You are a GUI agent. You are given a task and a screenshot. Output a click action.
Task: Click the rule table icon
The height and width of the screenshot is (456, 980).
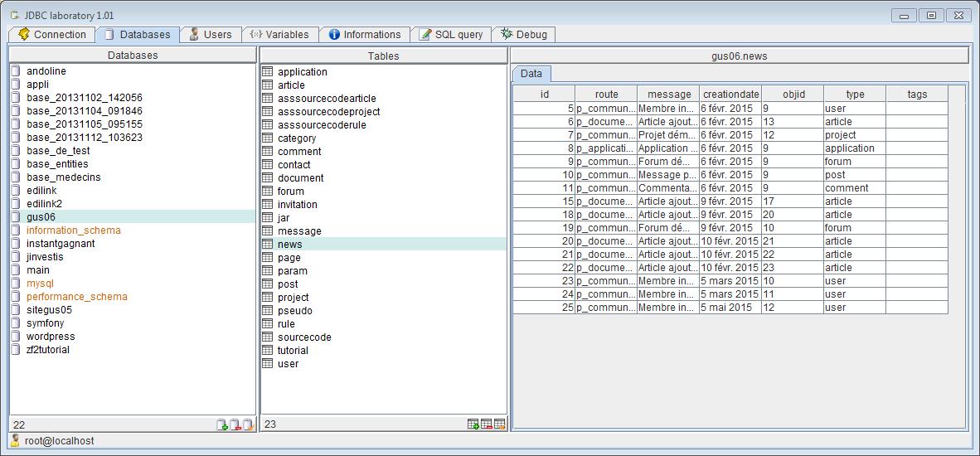(268, 323)
